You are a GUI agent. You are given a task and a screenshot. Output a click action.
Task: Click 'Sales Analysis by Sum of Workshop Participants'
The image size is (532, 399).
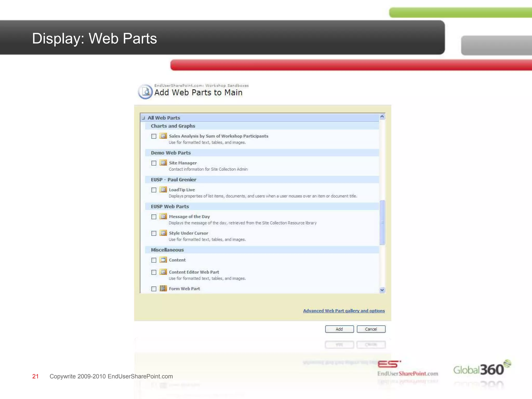(218, 136)
